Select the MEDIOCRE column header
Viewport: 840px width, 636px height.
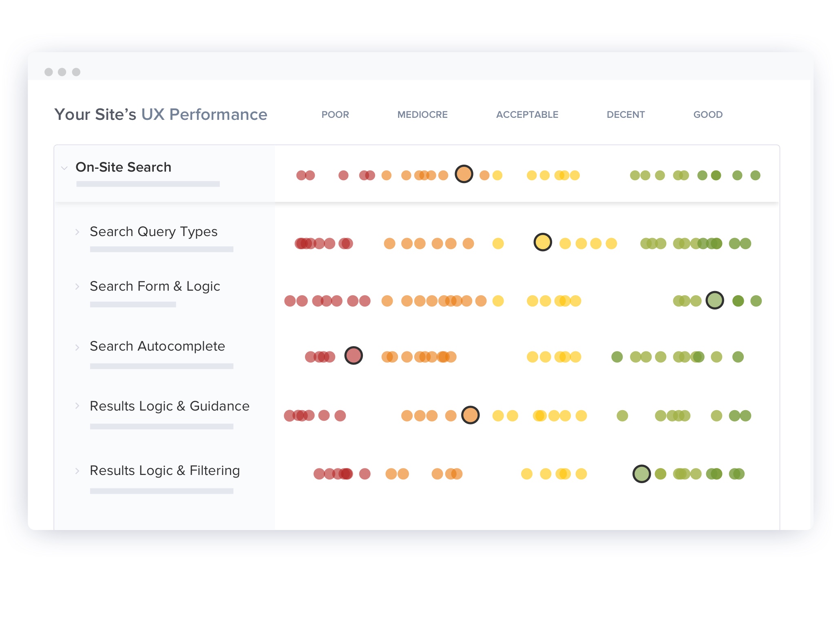pos(422,115)
